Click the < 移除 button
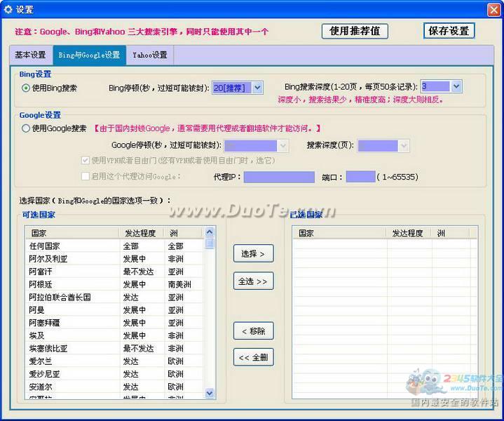The height and width of the screenshot is (421, 504). tap(253, 331)
